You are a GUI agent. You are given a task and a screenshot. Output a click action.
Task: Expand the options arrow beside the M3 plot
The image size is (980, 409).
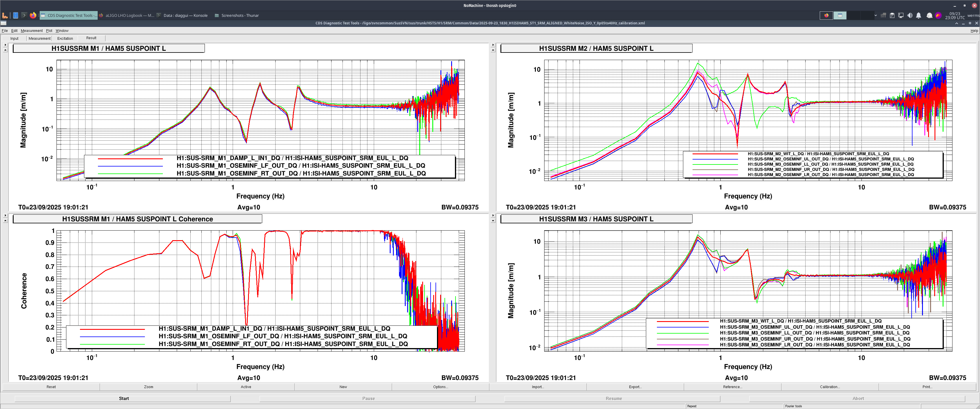[x=493, y=216]
